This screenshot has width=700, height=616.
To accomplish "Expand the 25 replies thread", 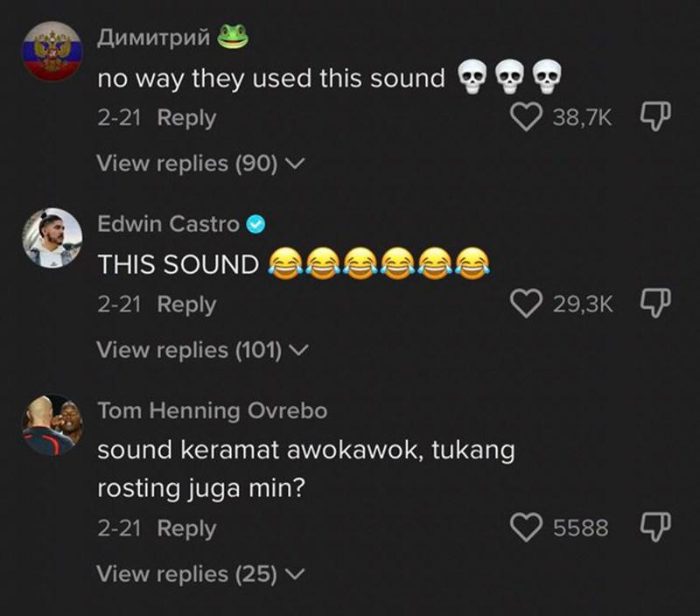I will coord(200,574).
